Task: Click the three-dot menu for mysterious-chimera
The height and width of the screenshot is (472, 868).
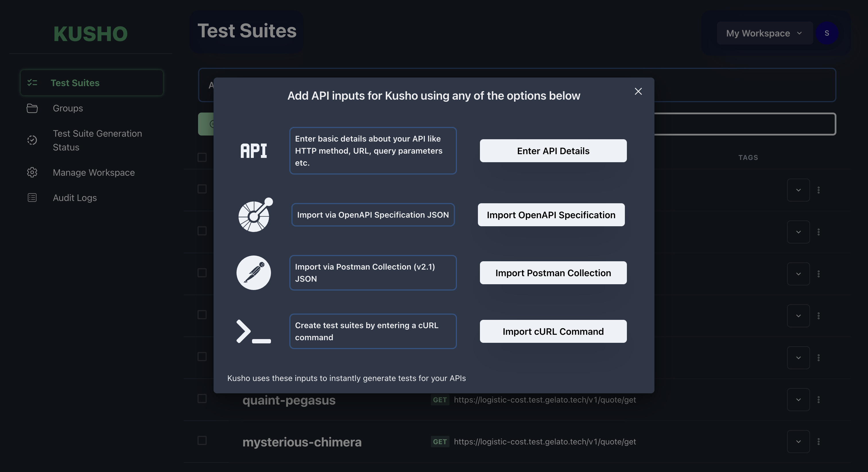Action: pos(818,441)
